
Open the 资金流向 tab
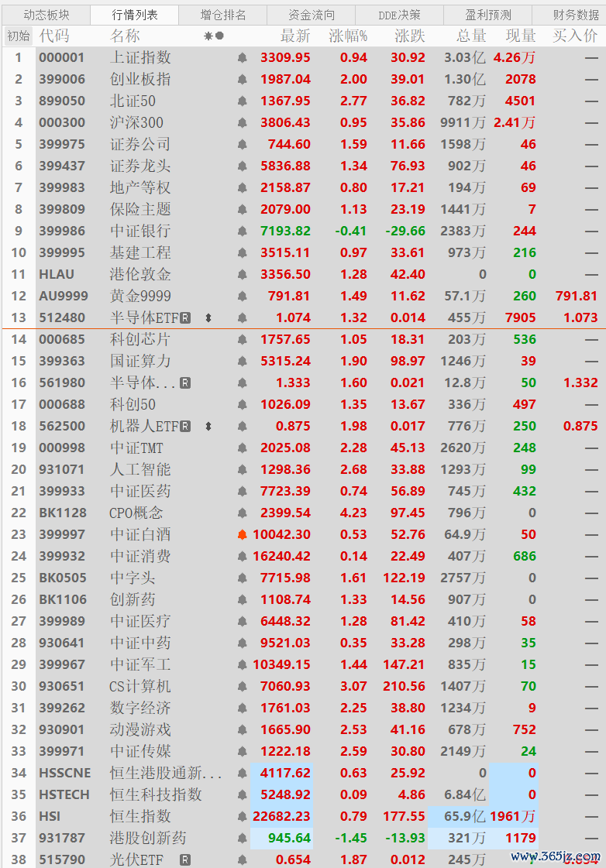(x=312, y=15)
